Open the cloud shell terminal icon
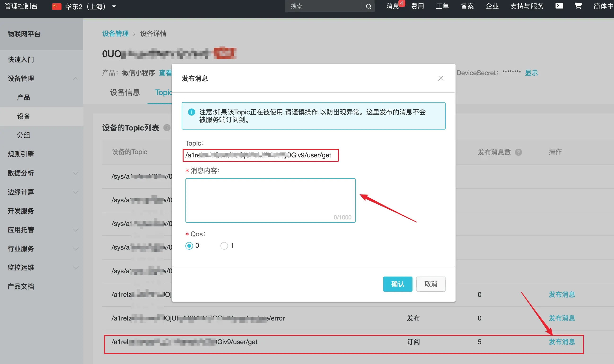The image size is (614, 364). click(559, 6)
